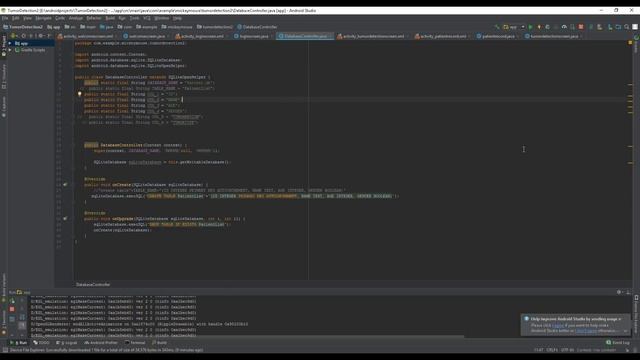Viewport: 640px width, 360px height.
Task: Expand the app module tree node
Action: (10, 43)
